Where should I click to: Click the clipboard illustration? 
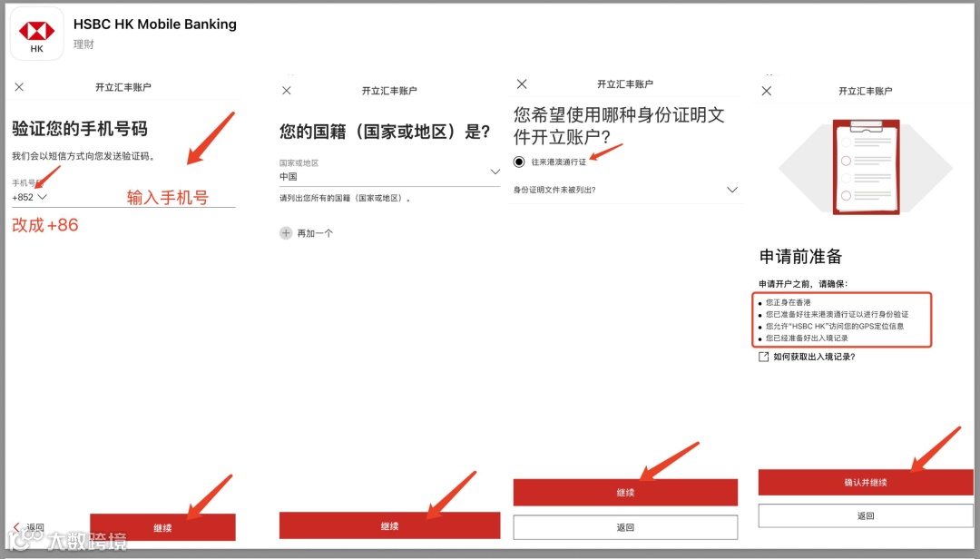[866, 167]
